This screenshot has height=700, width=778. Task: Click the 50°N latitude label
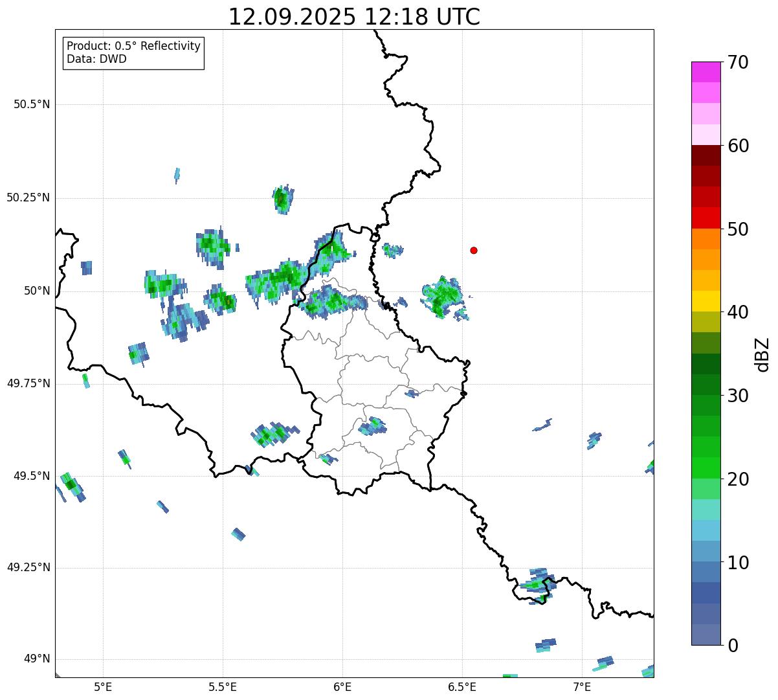coord(37,291)
